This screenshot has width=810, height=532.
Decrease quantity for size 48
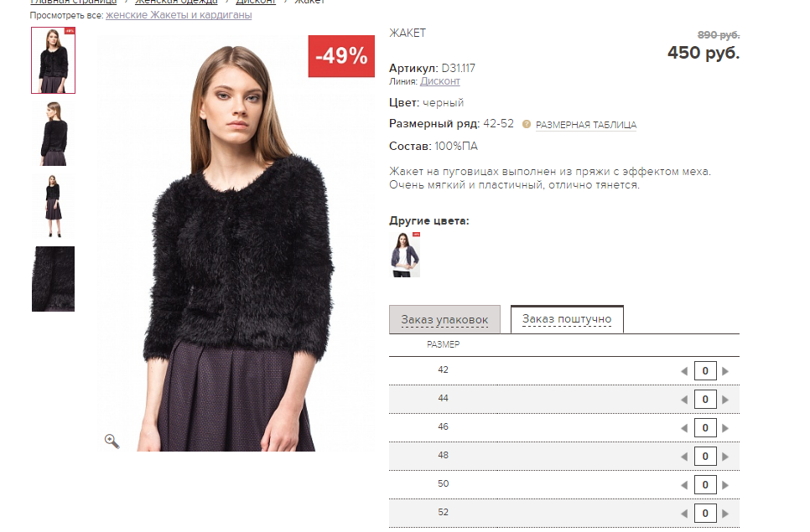click(683, 457)
